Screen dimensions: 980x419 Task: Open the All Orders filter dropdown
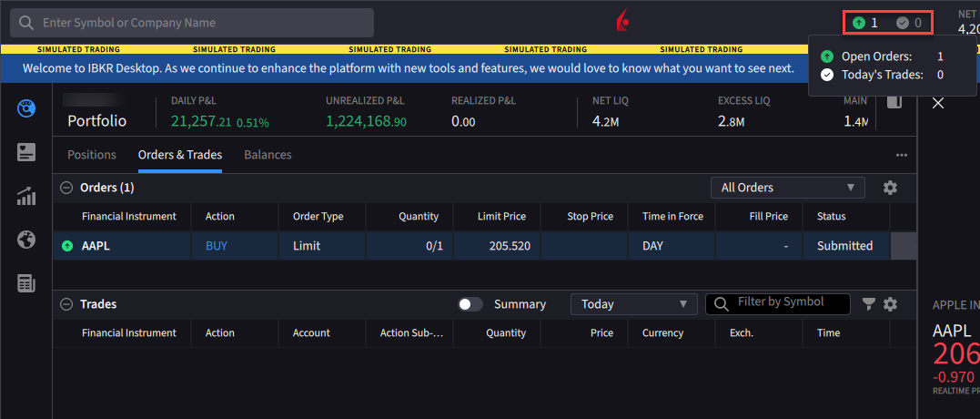coord(787,188)
